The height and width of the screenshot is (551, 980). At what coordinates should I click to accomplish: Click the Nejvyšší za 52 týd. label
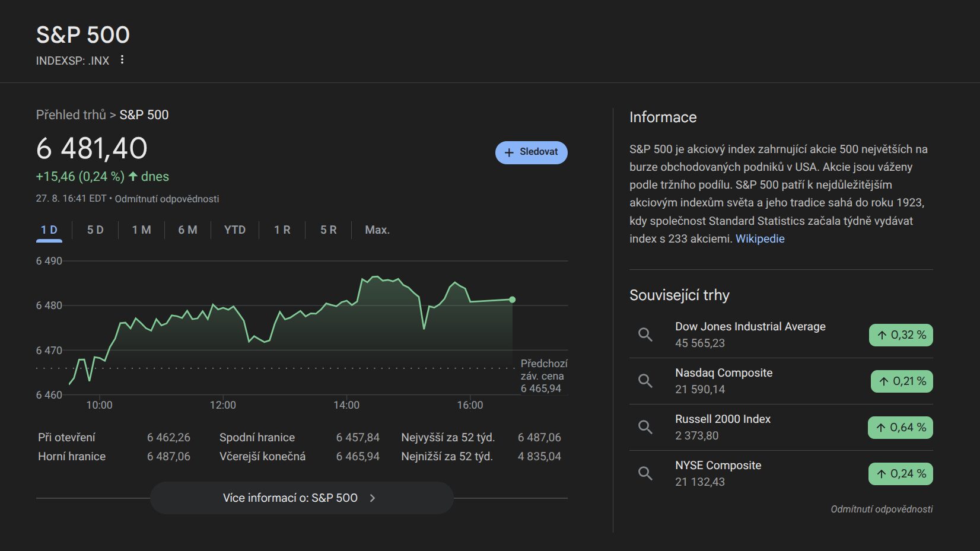448,438
